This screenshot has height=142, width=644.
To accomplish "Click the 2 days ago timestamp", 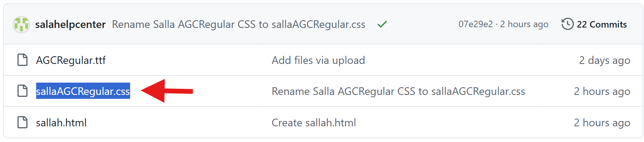I will (x=605, y=60).
